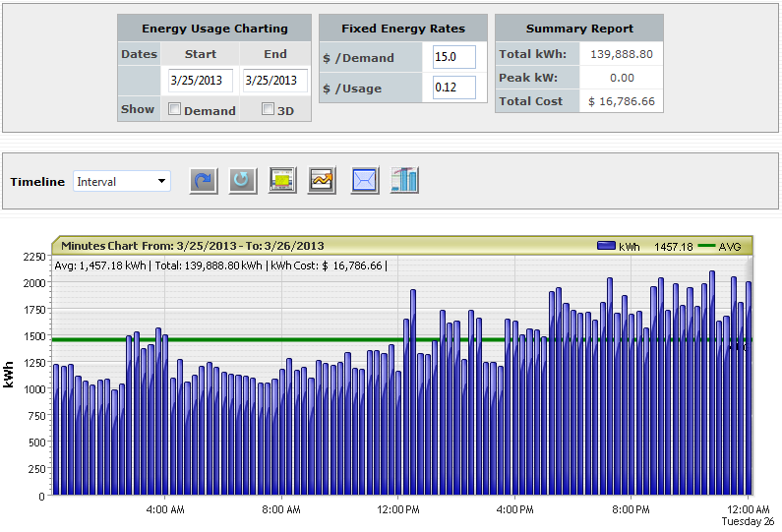Edit the $/Usage rate field 0.12
This screenshot has width=782, height=532.
(x=453, y=88)
